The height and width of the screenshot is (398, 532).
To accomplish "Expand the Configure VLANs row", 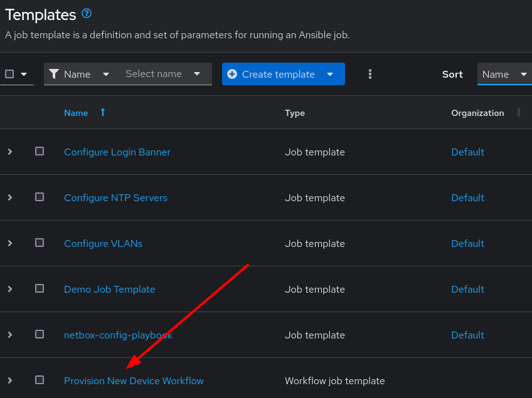I will click(10, 243).
